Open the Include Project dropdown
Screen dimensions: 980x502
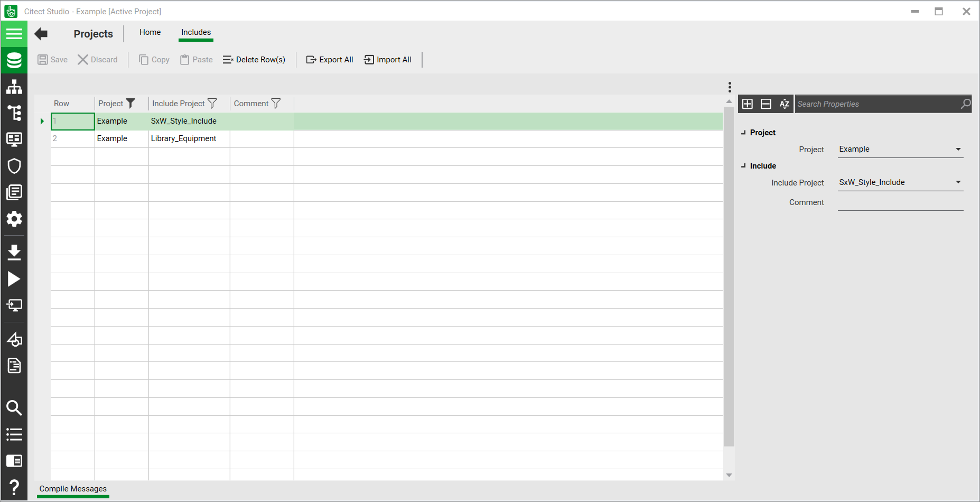pos(958,182)
